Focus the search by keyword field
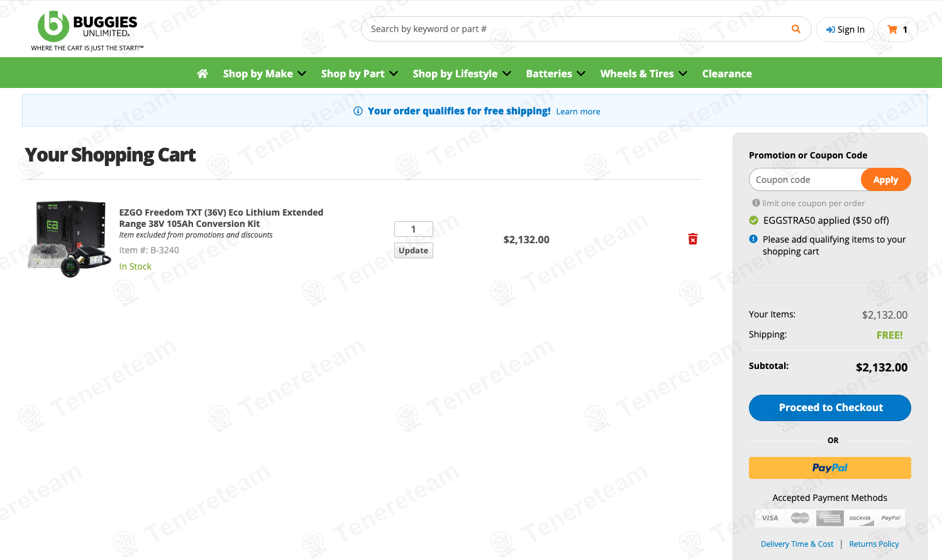The width and height of the screenshot is (942, 560). 575,29
